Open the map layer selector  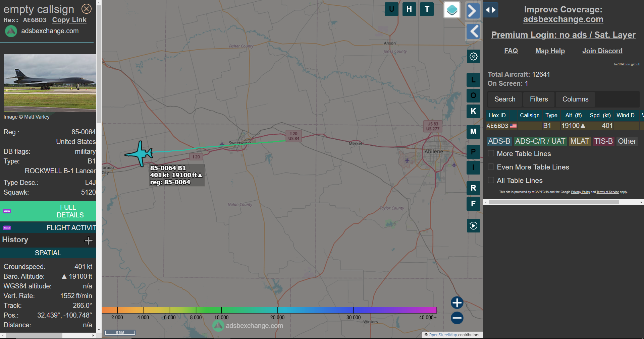[452, 10]
